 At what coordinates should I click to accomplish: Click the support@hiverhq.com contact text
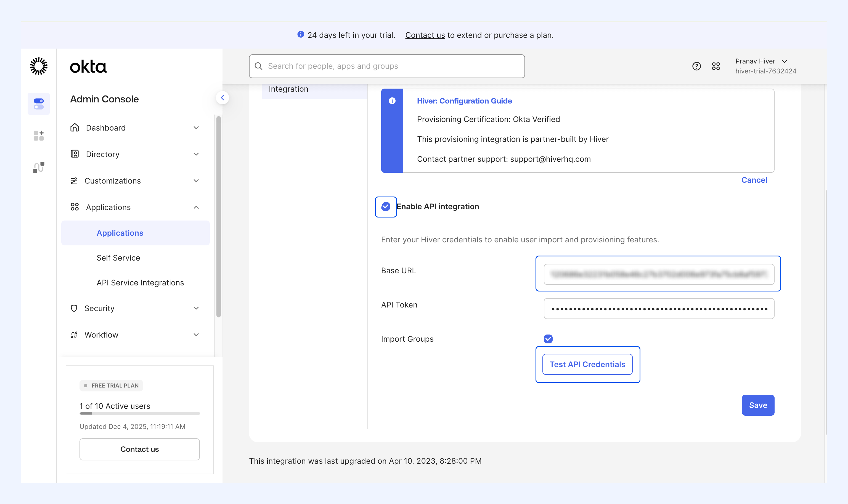tap(550, 159)
